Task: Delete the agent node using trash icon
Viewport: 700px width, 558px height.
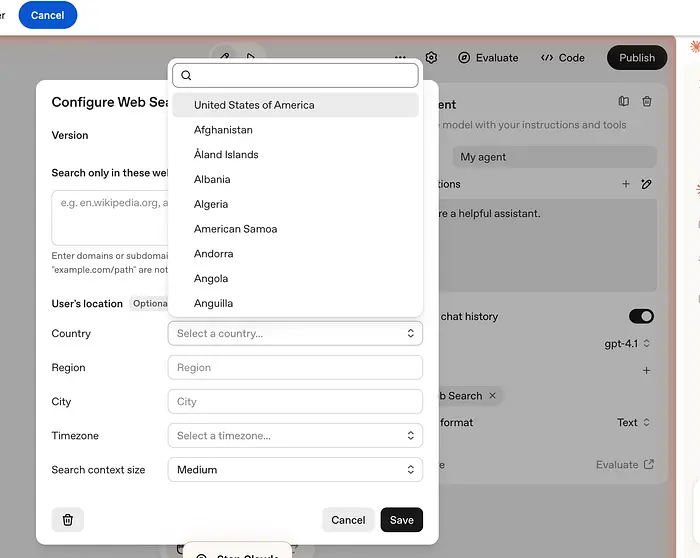Action: pyautogui.click(x=647, y=102)
